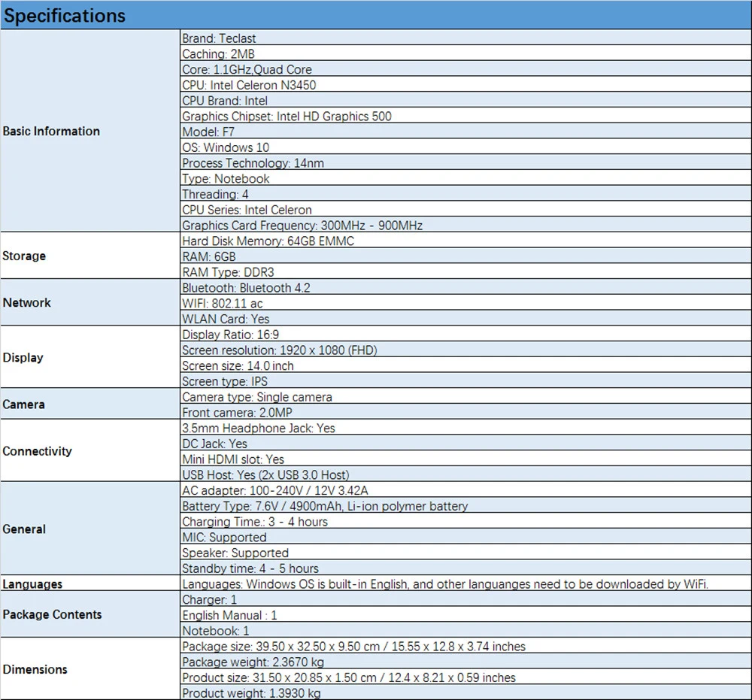Click 'Hard Disk Memory: 64GB EMMC' row
The width and height of the screenshot is (752, 700).
(x=465, y=240)
